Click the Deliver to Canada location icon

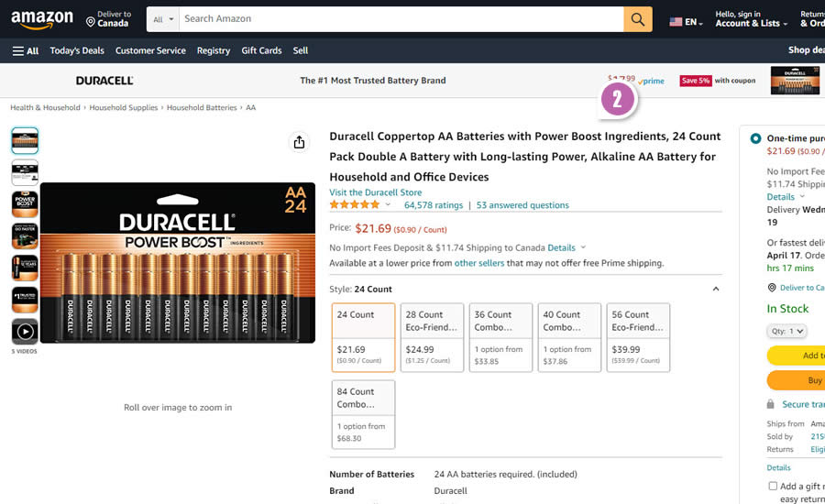(91, 20)
